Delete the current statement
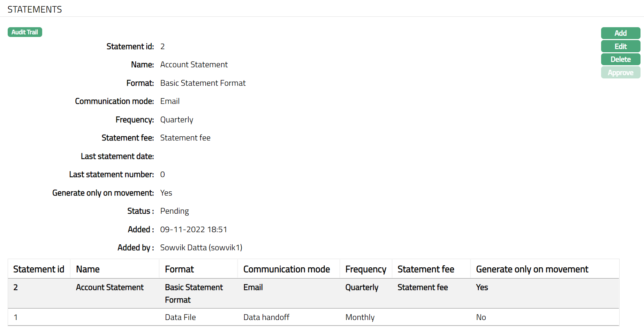644x335 pixels. click(x=620, y=59)
